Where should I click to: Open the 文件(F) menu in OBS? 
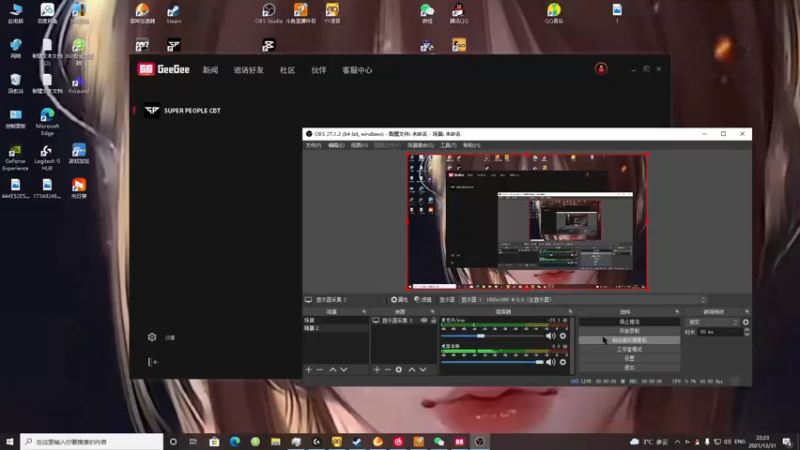tap(313, 145)
